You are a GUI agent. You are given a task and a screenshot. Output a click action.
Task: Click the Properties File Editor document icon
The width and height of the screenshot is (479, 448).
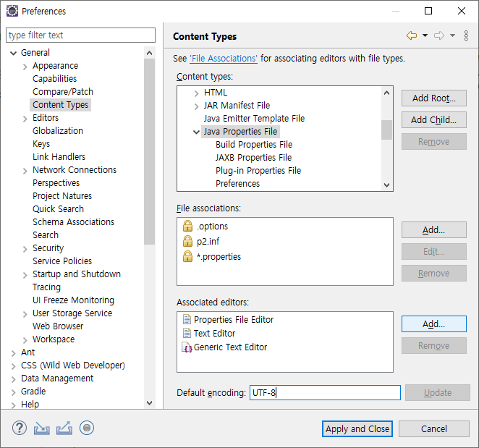tap(187, 319)
